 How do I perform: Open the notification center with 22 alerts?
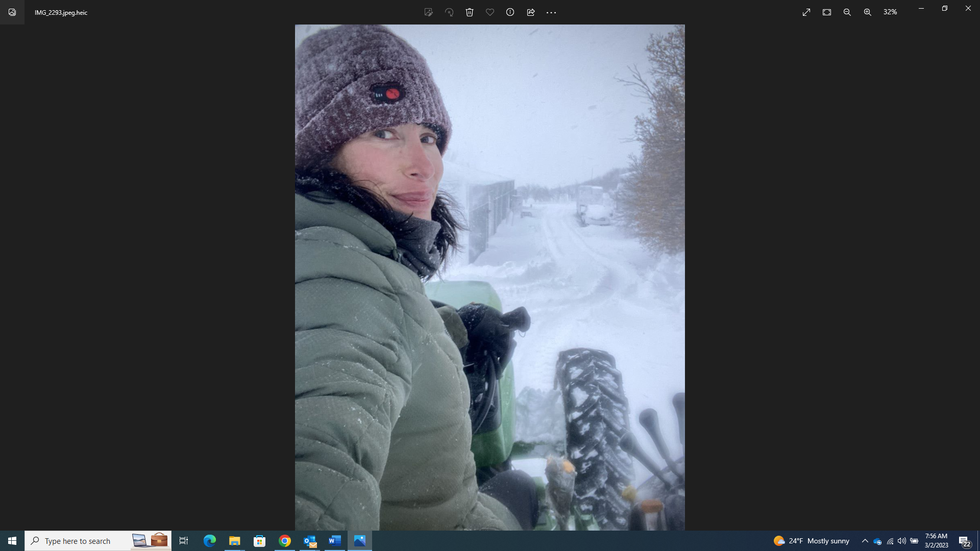click(964, 541)
